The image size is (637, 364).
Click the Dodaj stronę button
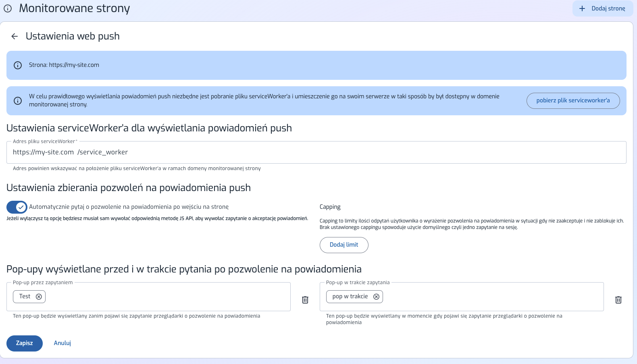point(603,8)
